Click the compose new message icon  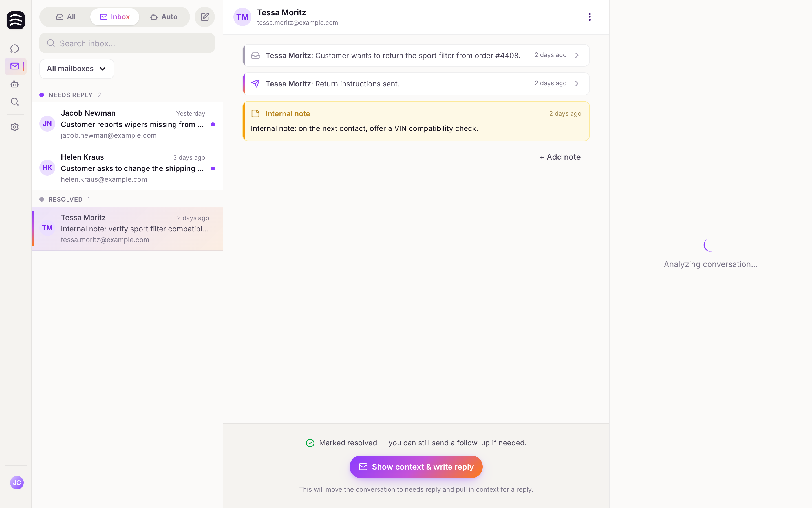[x=205, y=17]
